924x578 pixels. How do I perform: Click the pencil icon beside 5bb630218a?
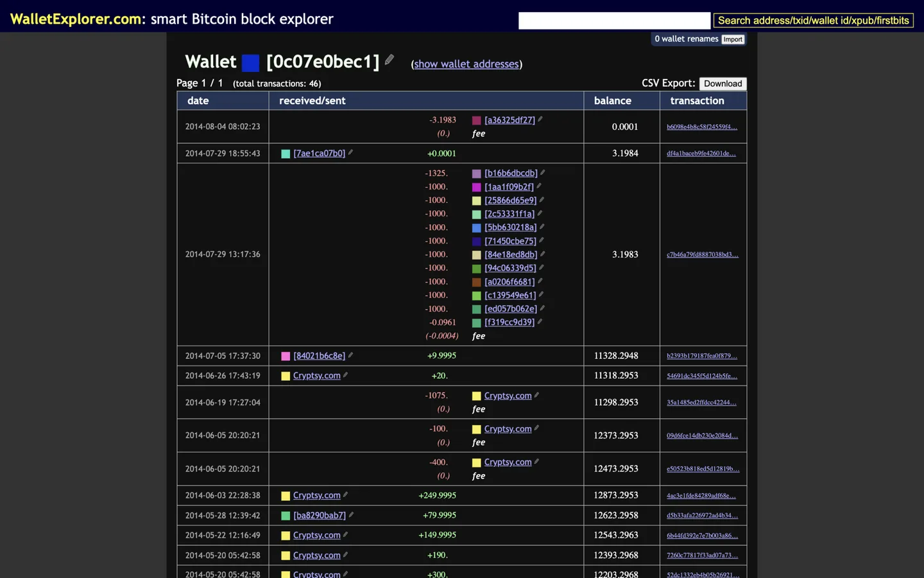[x=542, y=226]
